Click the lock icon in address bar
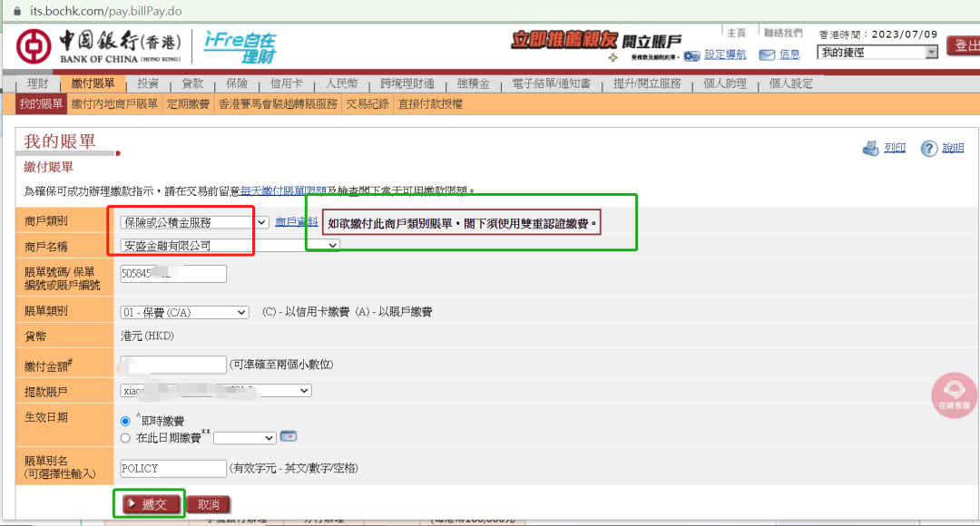Image resolution: width=980 pixels, height=526 pixels. tap(17, 11)
